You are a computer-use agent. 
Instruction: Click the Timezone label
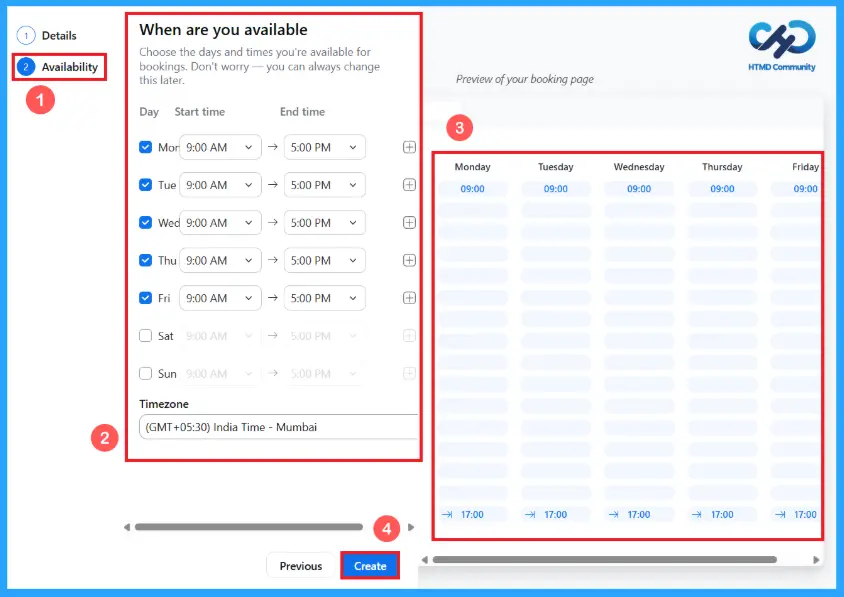(164, 404)
